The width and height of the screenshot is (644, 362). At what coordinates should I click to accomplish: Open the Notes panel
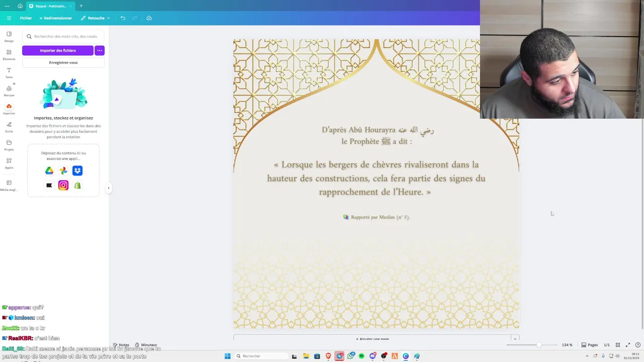[121, 345]
